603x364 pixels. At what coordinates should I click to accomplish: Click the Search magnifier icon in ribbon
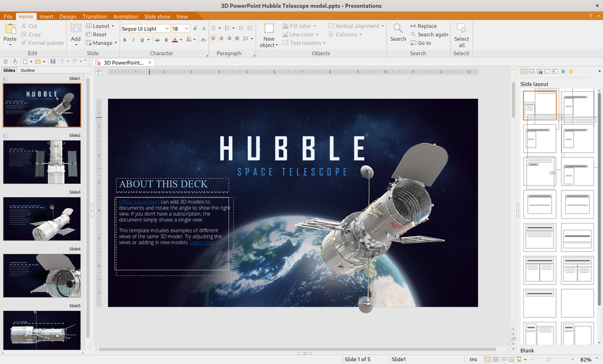pos(398,28)
